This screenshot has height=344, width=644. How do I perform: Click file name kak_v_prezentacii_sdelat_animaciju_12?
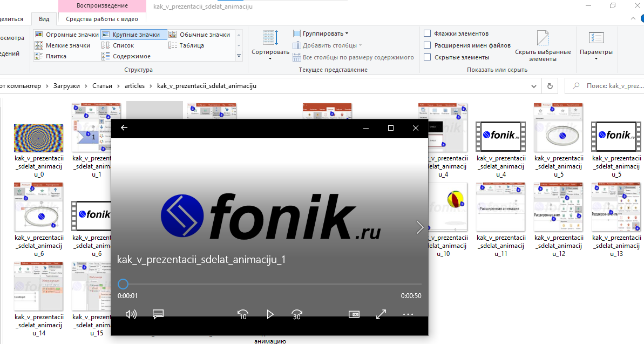coord(559,246)
